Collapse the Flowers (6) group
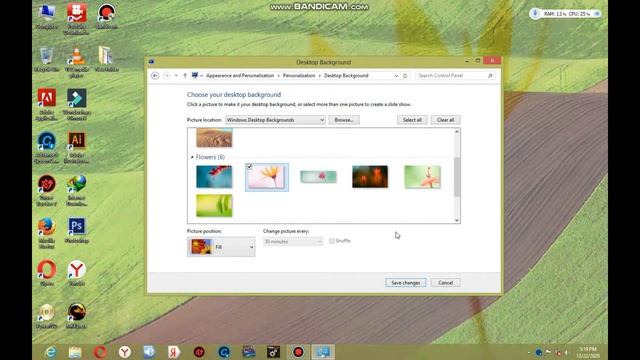Screen dimensions: 640x360 [x=192, y=157]
